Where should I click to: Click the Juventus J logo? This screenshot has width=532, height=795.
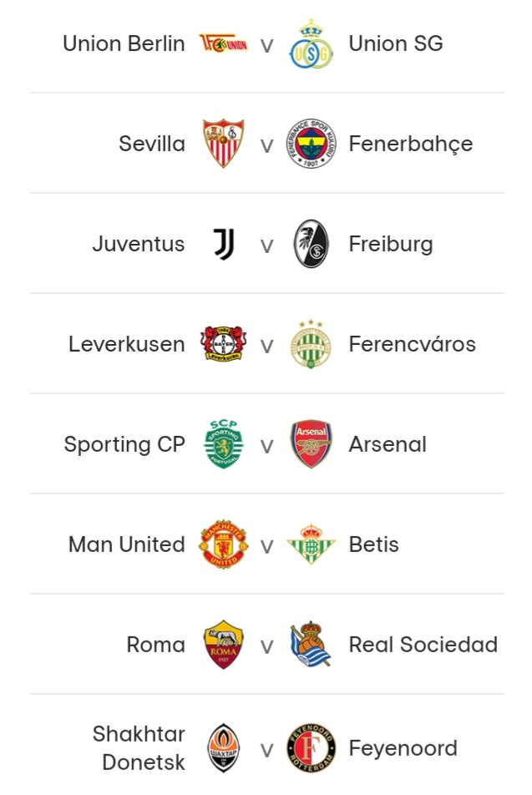pos(224,244)
